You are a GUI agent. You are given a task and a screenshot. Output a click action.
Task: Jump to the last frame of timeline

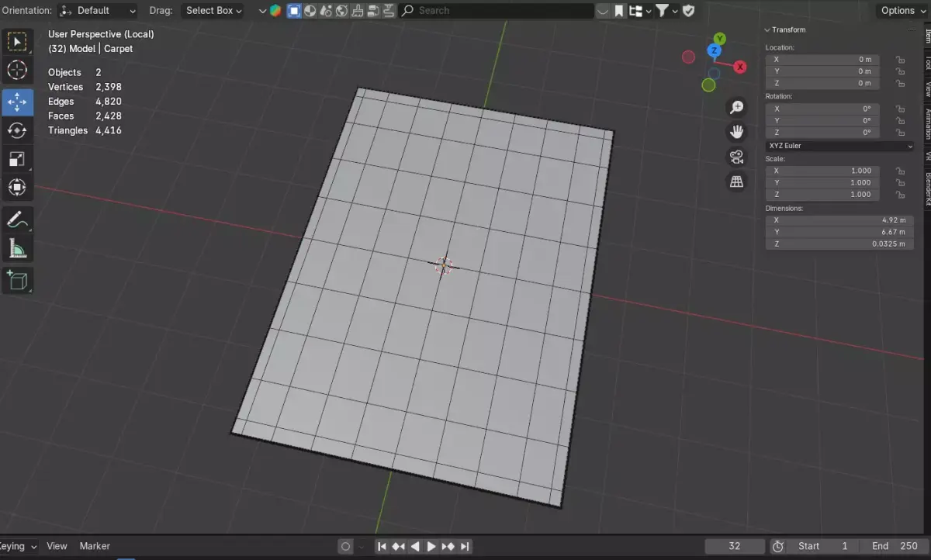pyautogui.click(x=465, y=546)
